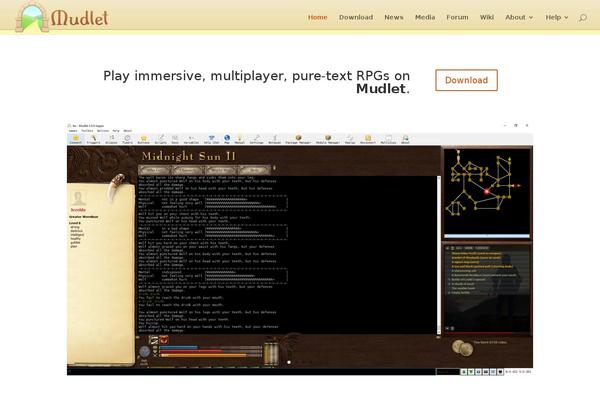Click the About icon in Mudlet toolbar
600x400 pixels.
(x=405, y=139)
